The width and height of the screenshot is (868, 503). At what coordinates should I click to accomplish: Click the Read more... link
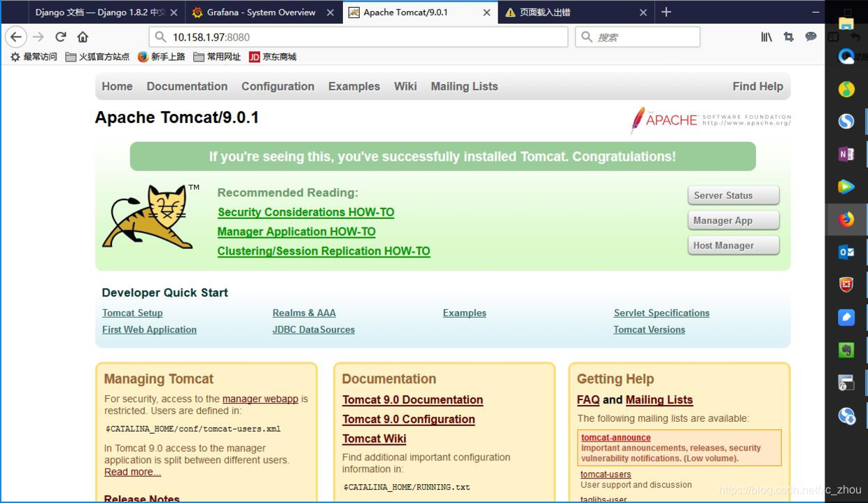133,472
